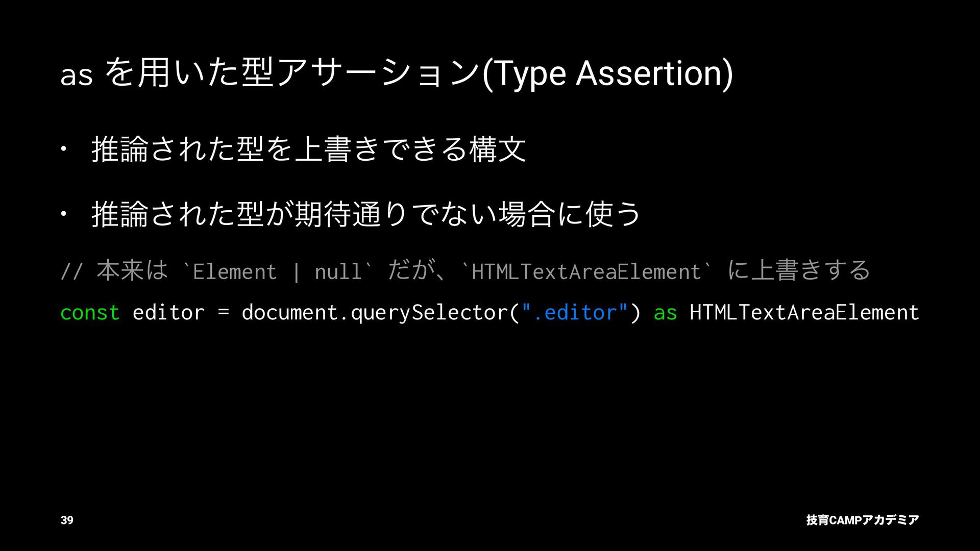The height and width of the screenshot is (551, 980).
Task: Click the gray comment line starting with //
Action: coord(465,270)
